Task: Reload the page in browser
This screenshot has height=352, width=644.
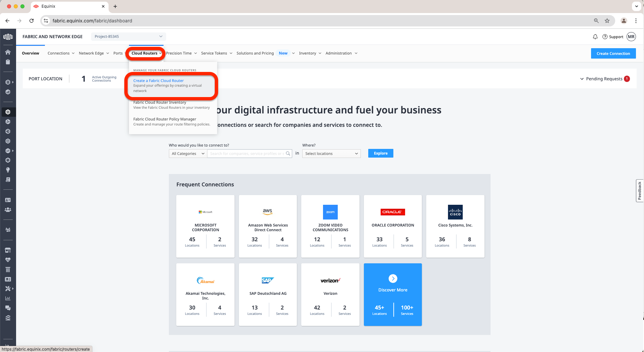Action: tap(31, 21)
